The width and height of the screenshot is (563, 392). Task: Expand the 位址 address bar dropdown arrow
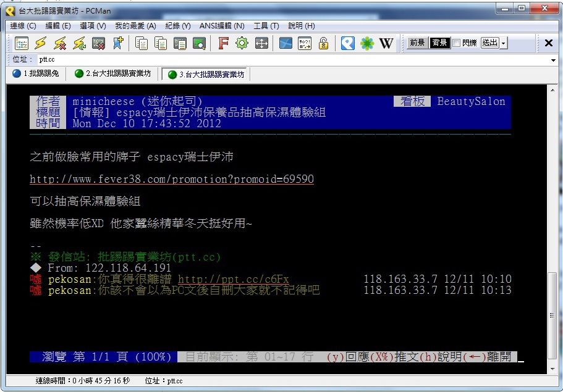(553, 60)
